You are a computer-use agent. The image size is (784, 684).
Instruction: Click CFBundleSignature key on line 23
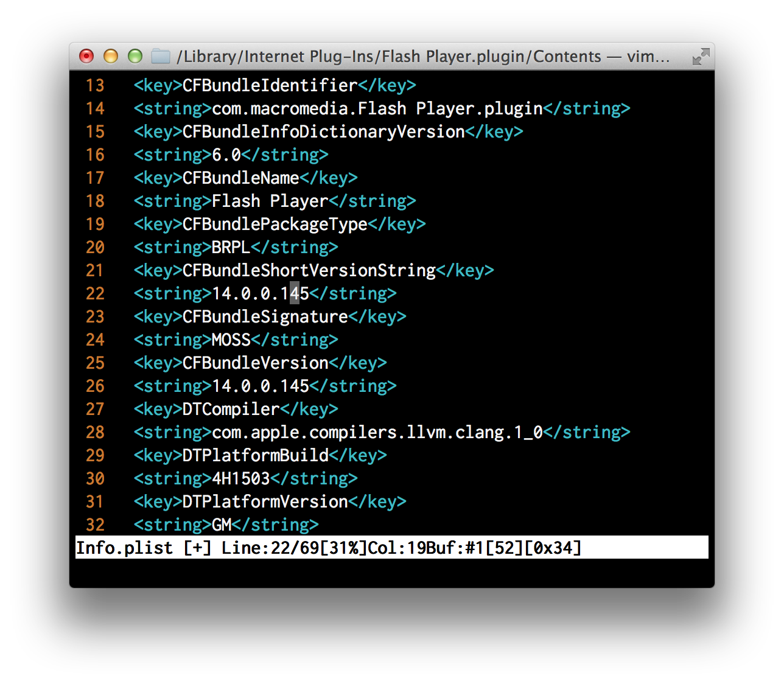point(265,316)
